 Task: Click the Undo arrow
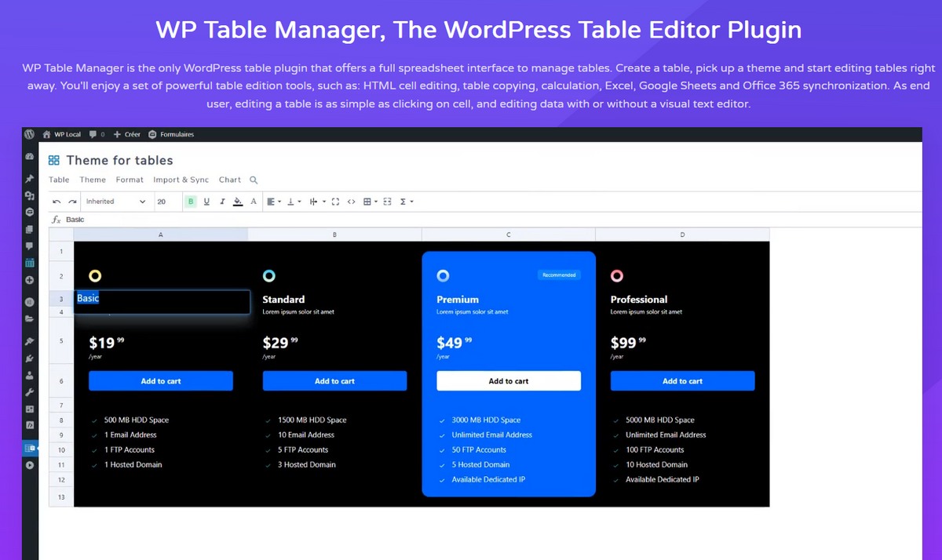pos(57,202)
